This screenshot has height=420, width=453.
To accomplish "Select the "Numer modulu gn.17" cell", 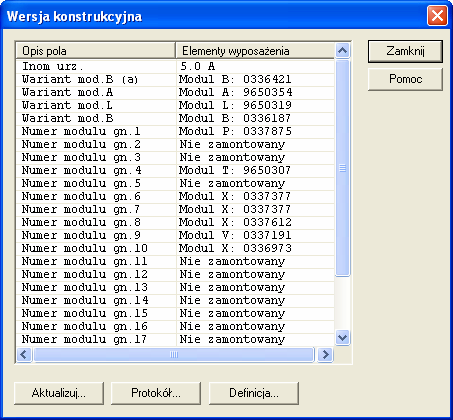I will 96,339.
